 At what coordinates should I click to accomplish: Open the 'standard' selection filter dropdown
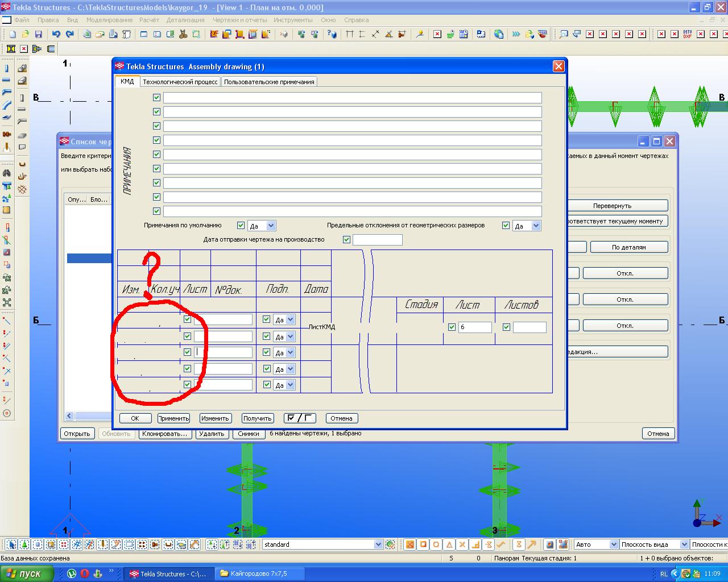point(378,544)
